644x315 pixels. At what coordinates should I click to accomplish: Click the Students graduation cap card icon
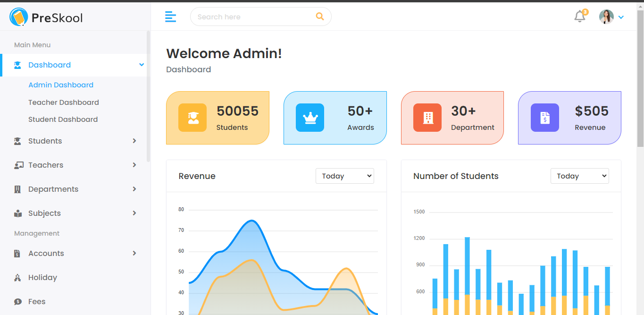(192, 118)
